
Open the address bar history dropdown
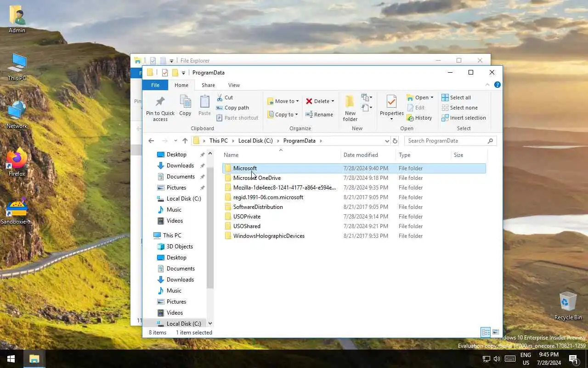tap(387, 141)
